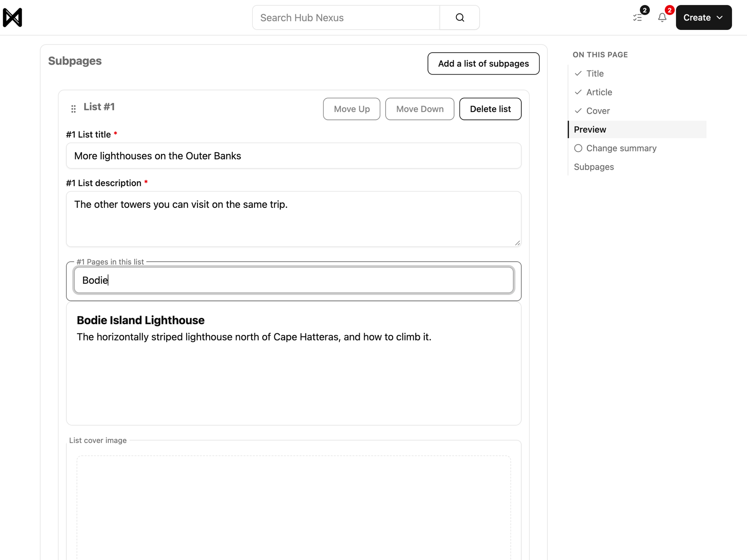Click the list cover image dropzone
The image size is (747, 560).
[294, 508]
